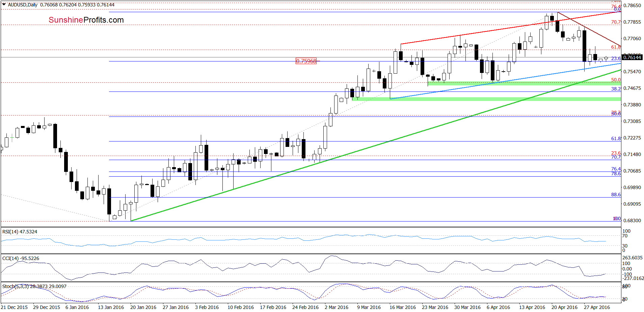Select the 17 Feb 2016 date label
644x312 pixels.
(273, 307)
